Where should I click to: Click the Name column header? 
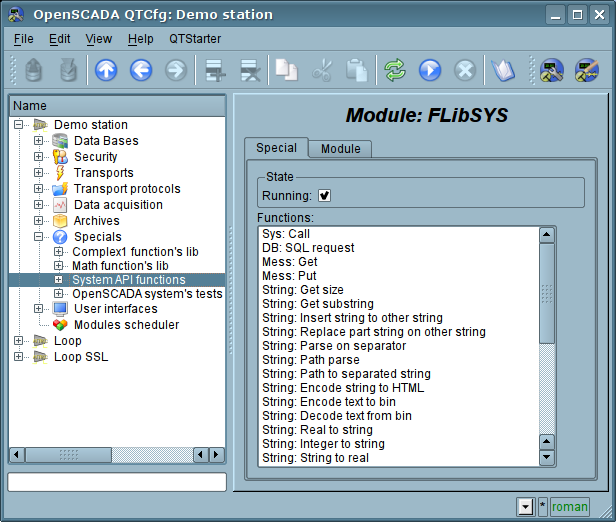tap(117, 106)
